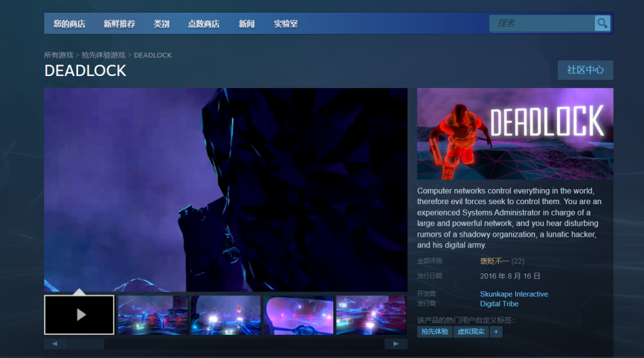This screenshot has width=644, height=358.
Task: Click the DEADLOCK page title
Action: click(x=86, y=70)
